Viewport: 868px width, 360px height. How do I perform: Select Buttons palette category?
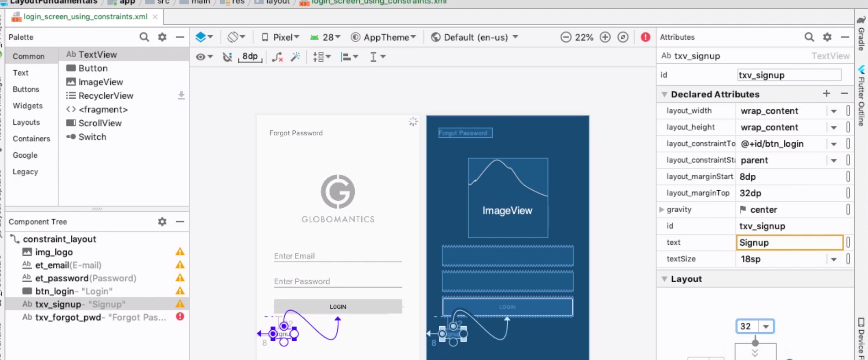(26, 89)
